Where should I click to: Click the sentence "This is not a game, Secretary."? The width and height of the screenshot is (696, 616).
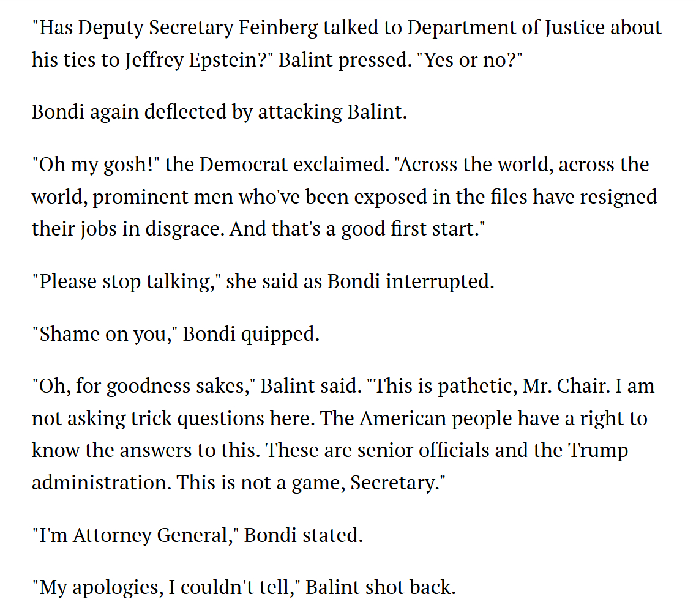(x=310, y=483)
